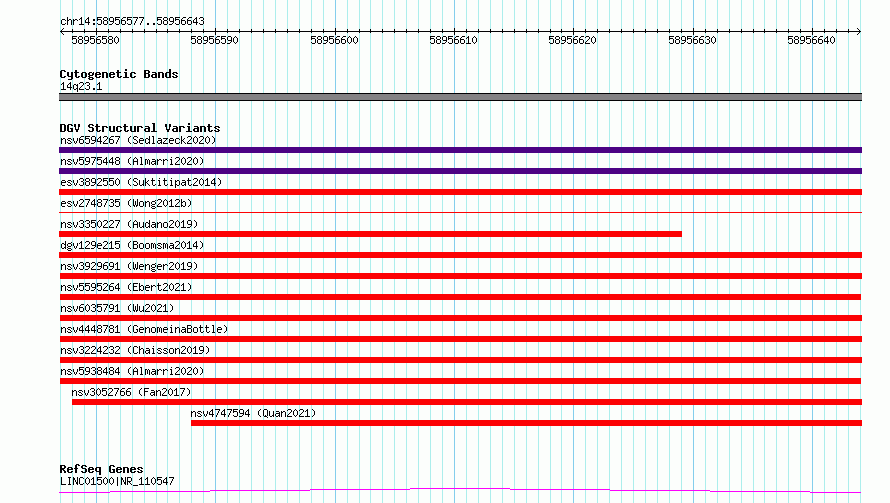Image resolution: width=890 pixels, height=503 pixels.
Task: Select the shorter nsv3350227 (Audano2019) red bar
Action: pos(370,234)
